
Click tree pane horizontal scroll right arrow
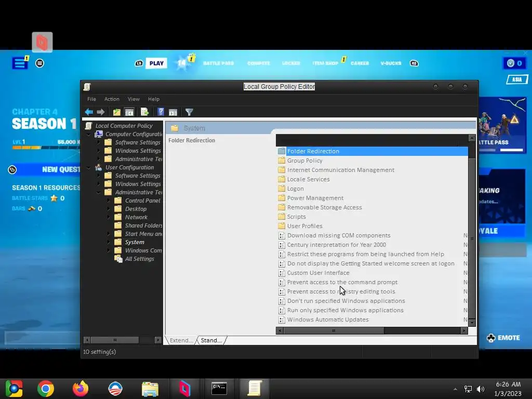click(x=158, y=340)
